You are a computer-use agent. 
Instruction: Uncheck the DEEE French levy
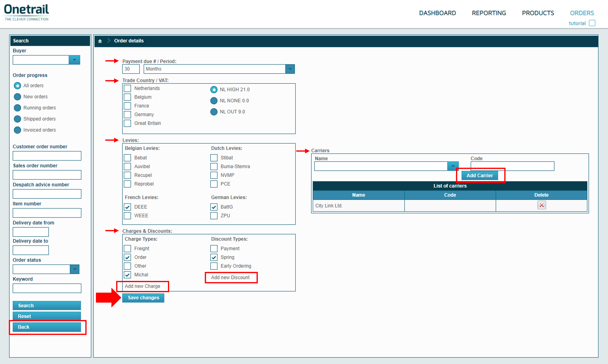[x=127, y=207]
